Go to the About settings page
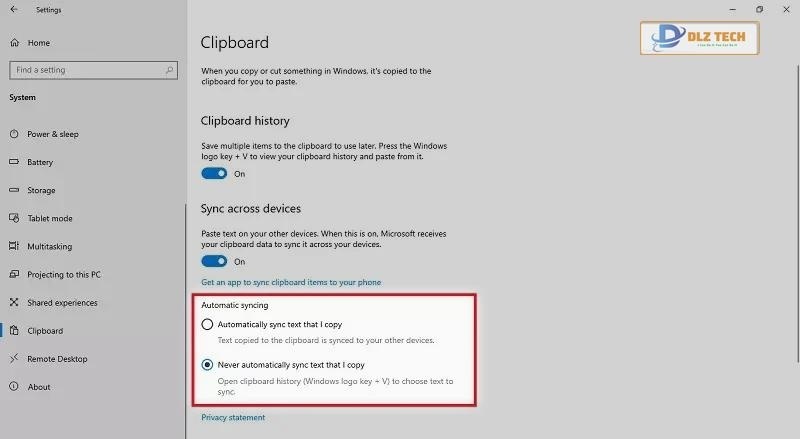Screen dimensions: 800x439 tap(39, 387)
